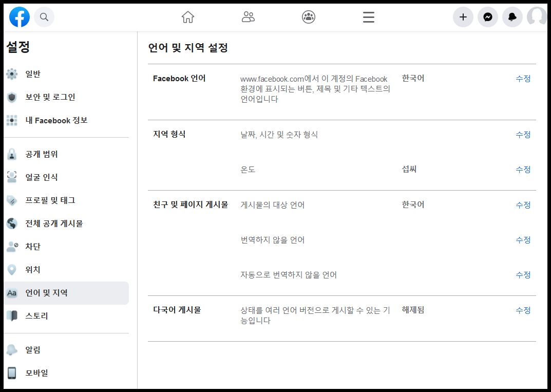Click 친구 및 페이지 게시물 label
This screenshot has width=551, height=392.
click(191, 204)
